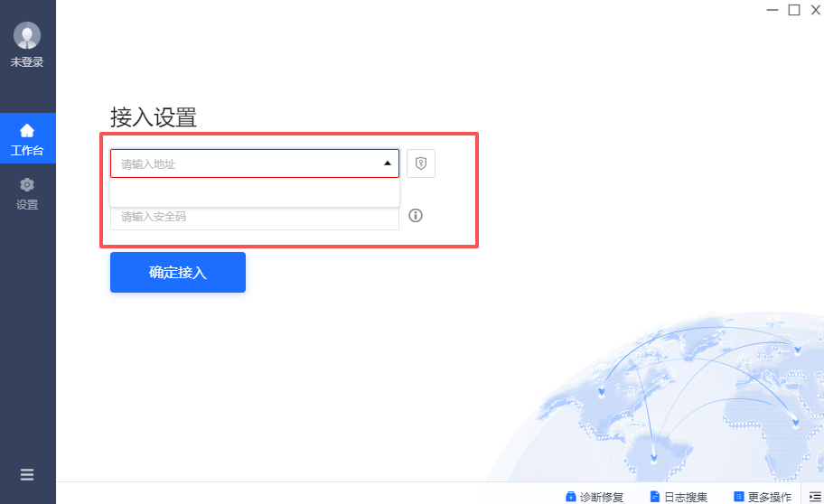Click the shield icon beside address field
This screenshot has width=824, height=504.
pos(421,163)
